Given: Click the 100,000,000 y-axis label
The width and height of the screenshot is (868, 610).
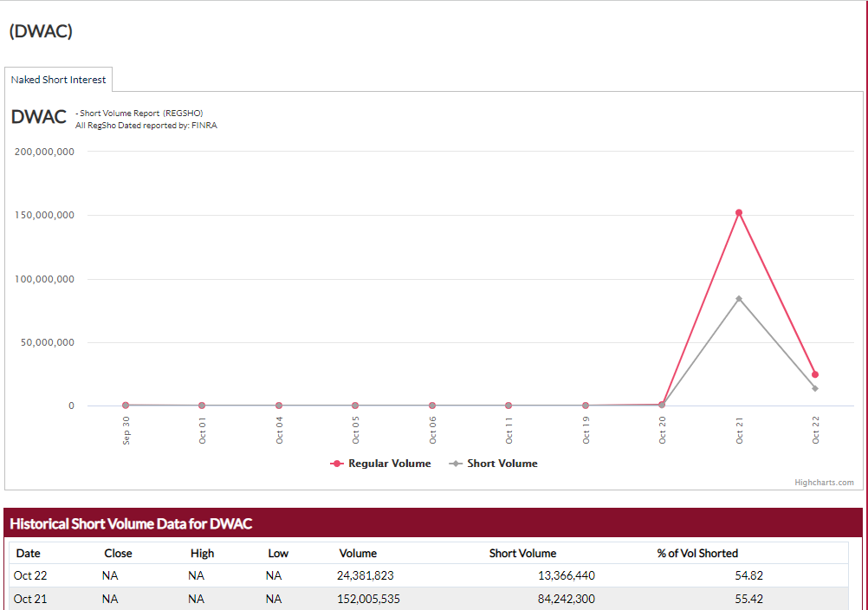Looking at the screenshot, I should tap(44, 279).
